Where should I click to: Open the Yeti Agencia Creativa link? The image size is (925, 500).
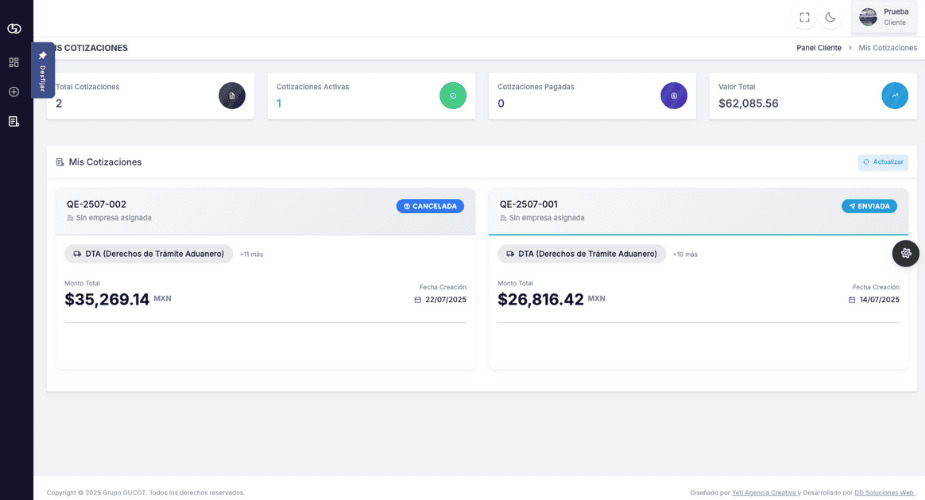click(x=764, y=492)
